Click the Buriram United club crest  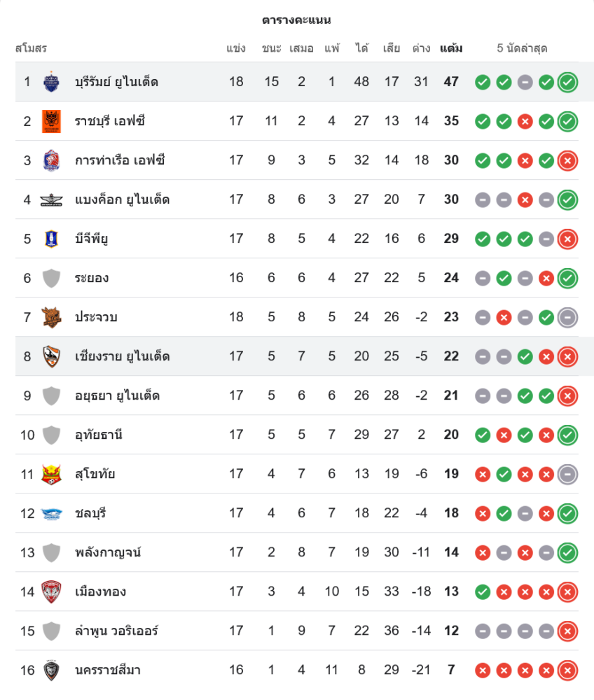tap(51, 82)
